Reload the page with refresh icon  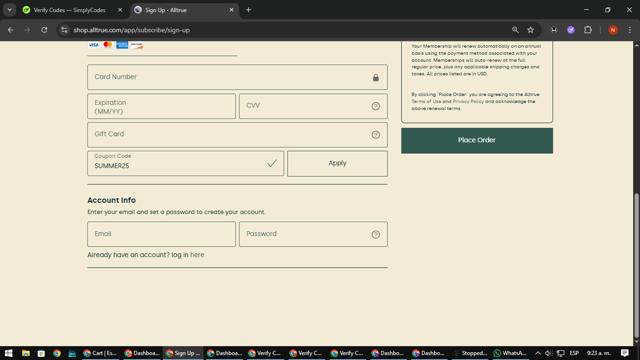44,30
